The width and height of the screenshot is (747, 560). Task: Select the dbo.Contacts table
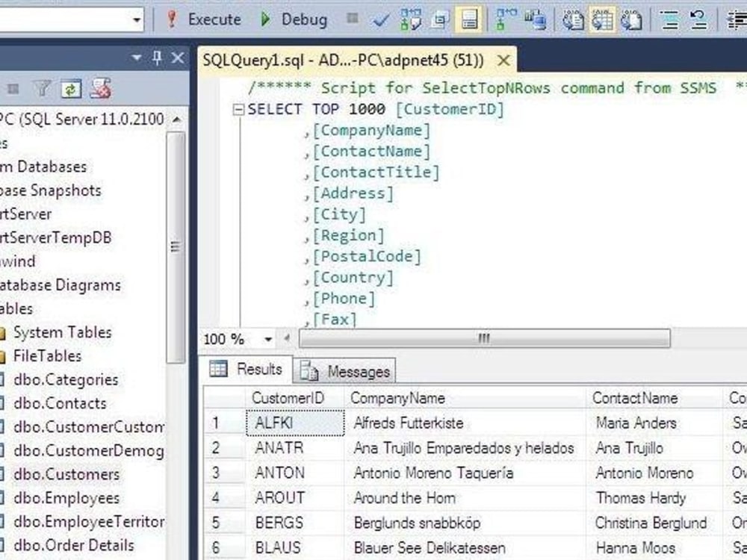[x=60, y=403]
